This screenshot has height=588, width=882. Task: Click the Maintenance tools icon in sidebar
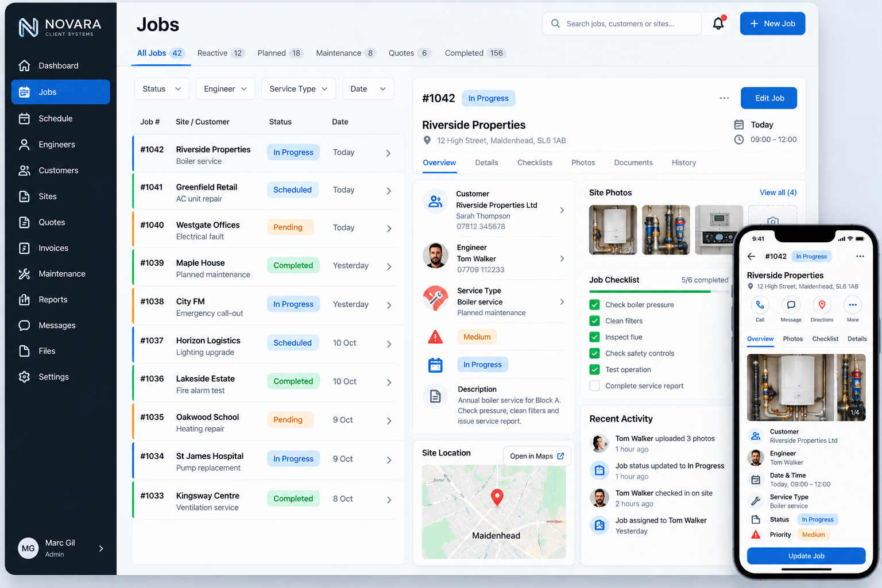click(24, 274)
